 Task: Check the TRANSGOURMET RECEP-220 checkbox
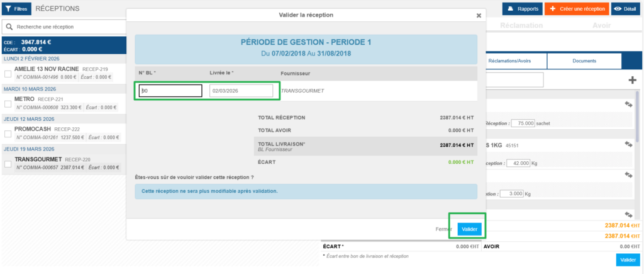[x=8, y=164]
